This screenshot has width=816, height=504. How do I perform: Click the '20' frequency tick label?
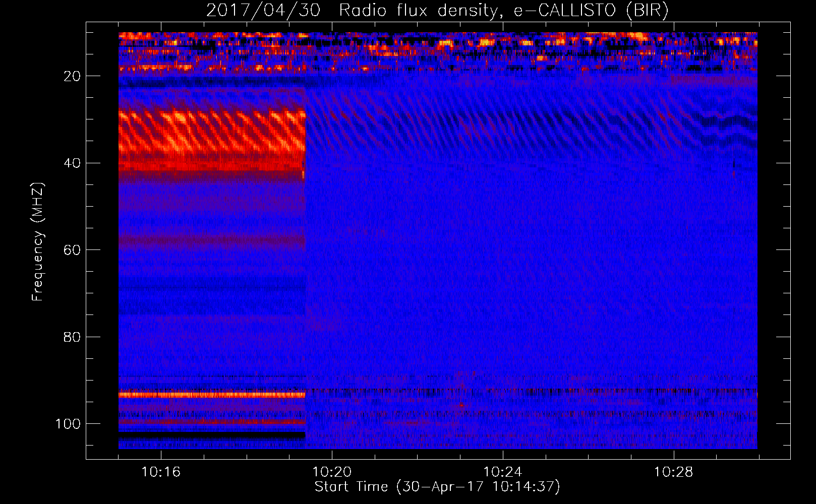(x=72, y=76)
